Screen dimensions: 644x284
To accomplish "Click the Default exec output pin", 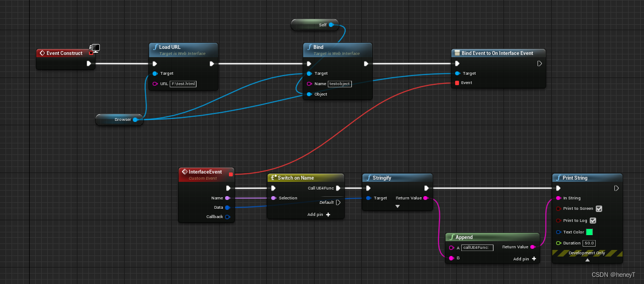I will tap(338, 202).
